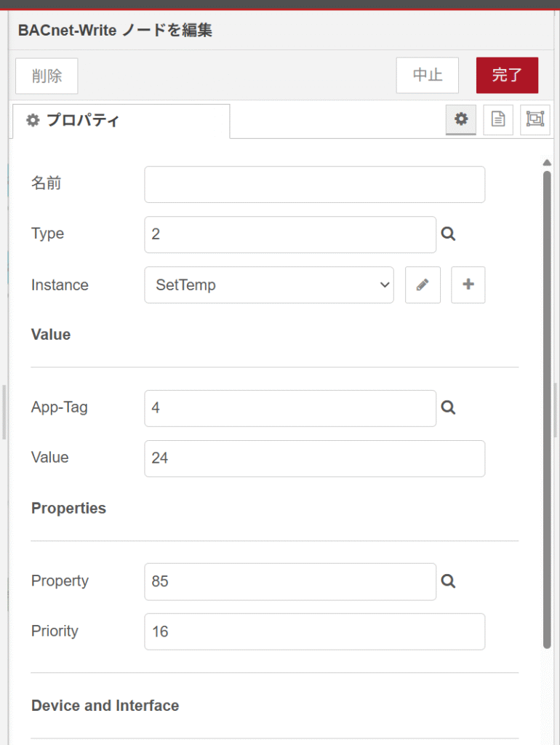The image size is (560, 745).
Task: Select the Type field containing 2
Action: click(x=290, y=235)
